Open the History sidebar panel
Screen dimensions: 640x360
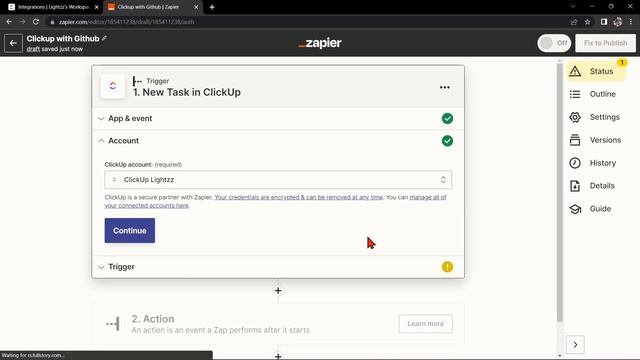[x=593, y=163]
